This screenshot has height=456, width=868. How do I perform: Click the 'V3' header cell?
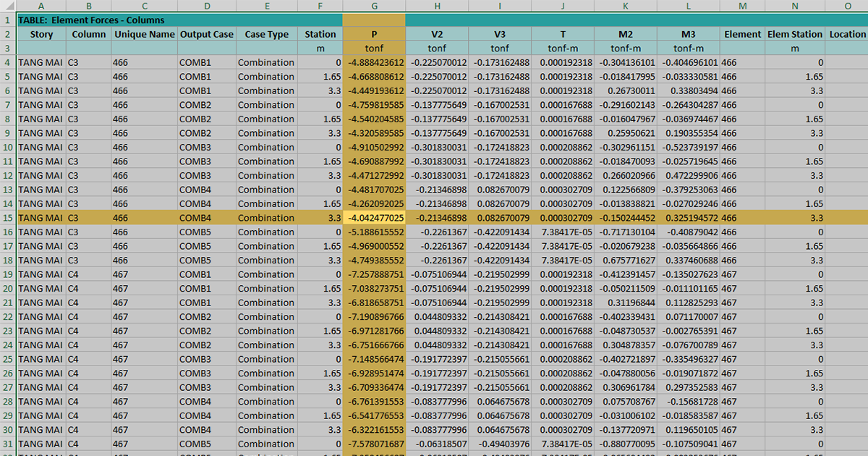(x=500, y=34)
